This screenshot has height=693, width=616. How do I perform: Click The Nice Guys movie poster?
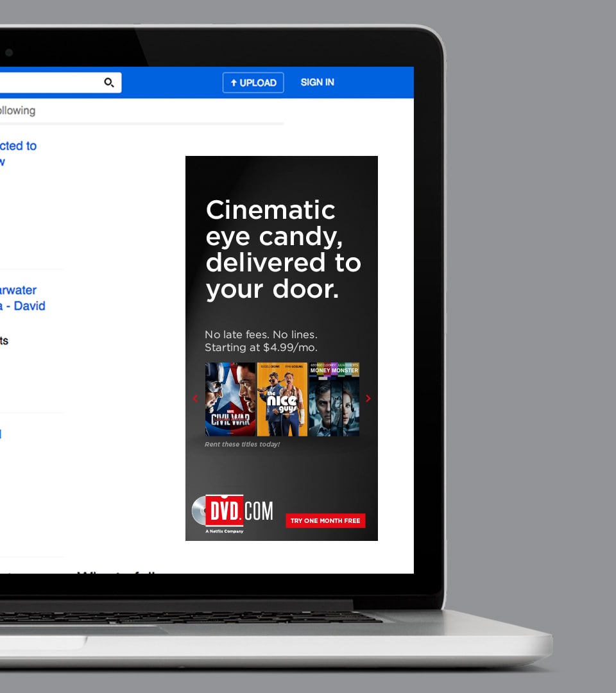point(282,398)
